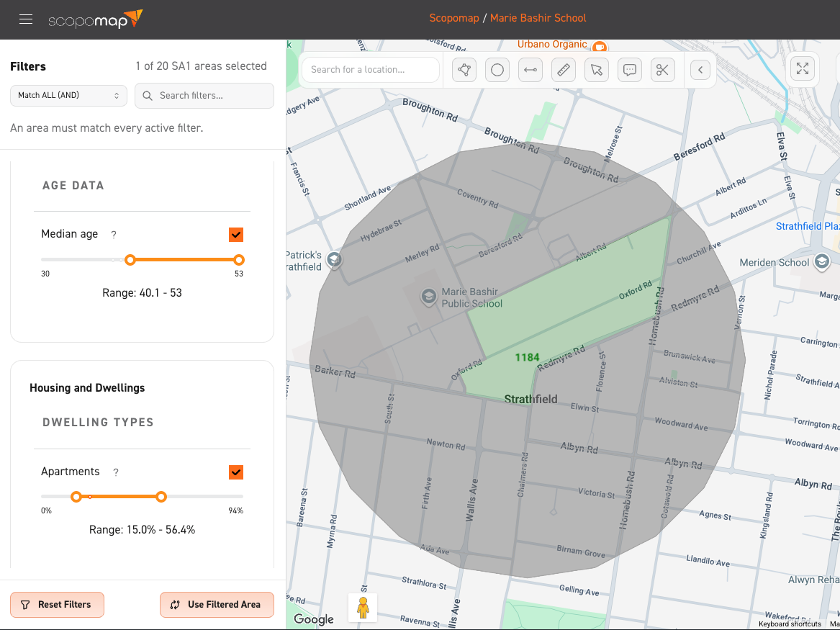840x630 pixels.
Task: Select the circle drawing tool
Action: [x=497, y=70]
